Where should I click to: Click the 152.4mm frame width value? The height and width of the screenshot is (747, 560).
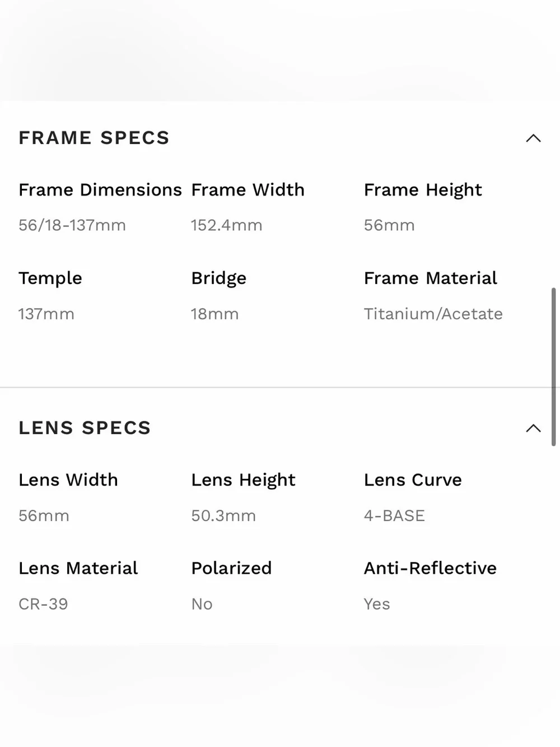click(227, 225)
